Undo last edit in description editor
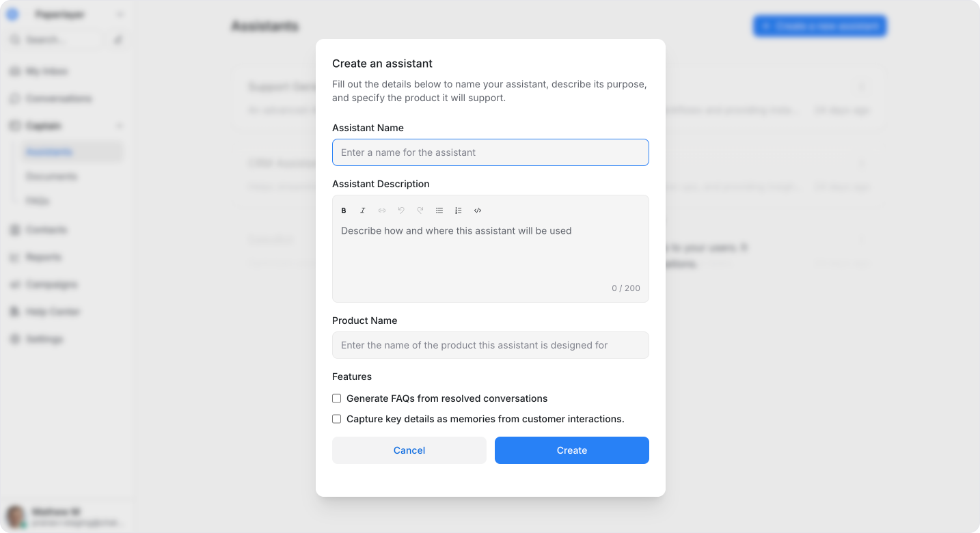980x533 pixels. [x=401, y=210]
